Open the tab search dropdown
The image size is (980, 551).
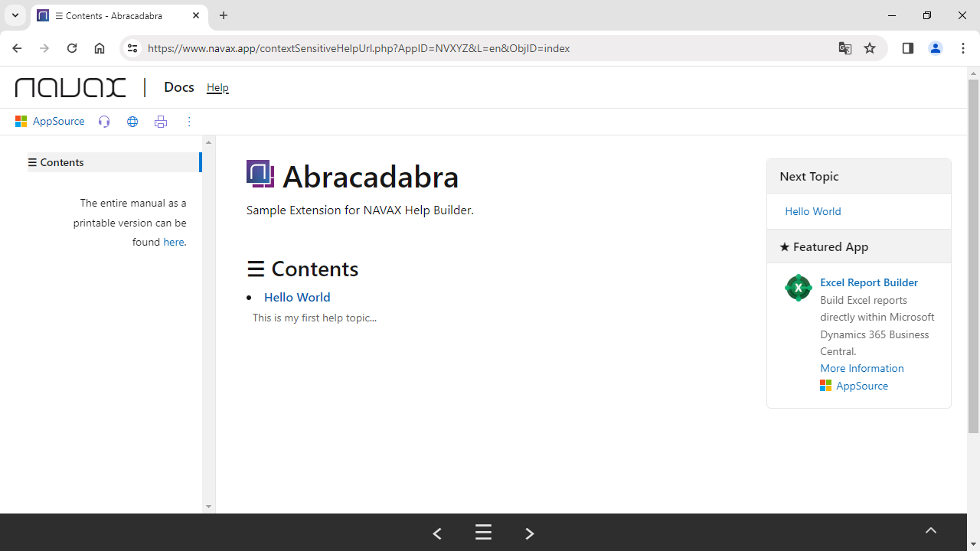[15, 15]
